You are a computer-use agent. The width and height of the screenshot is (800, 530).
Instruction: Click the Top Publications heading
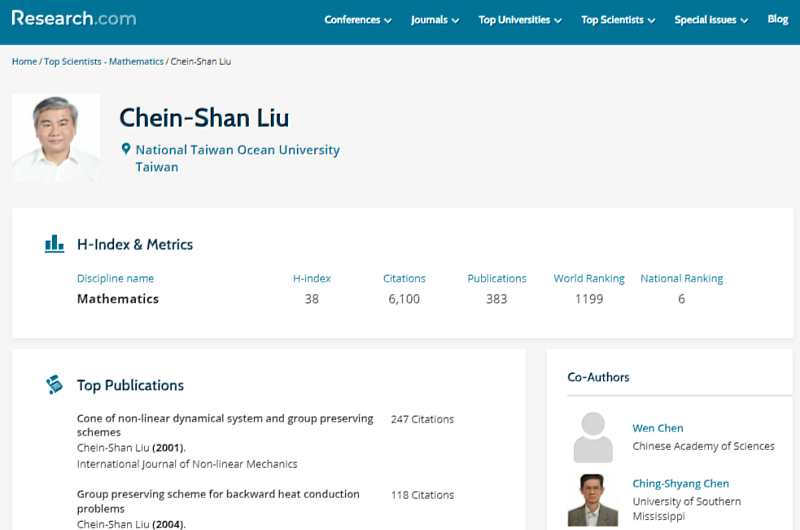pyautogui.click(x=130, y=385)
